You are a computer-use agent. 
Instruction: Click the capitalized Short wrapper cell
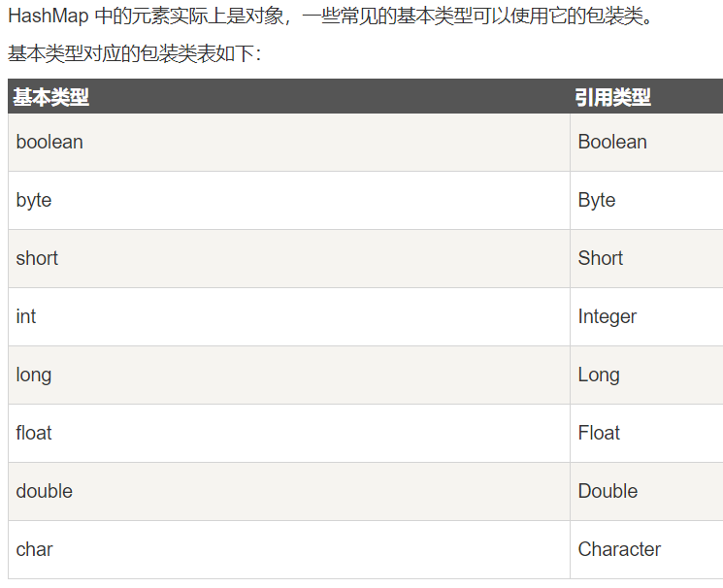(601, 258)
